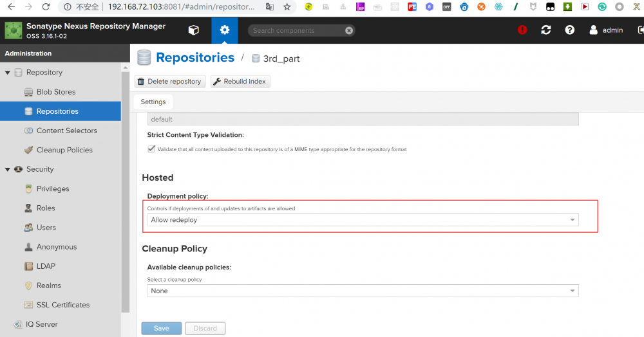
Task: Open the Deployment policy dropdown
Action: click(x=573, y=220)
